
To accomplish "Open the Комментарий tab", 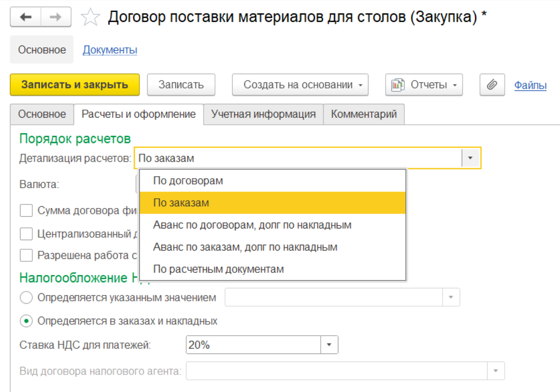I will (363, 114).
